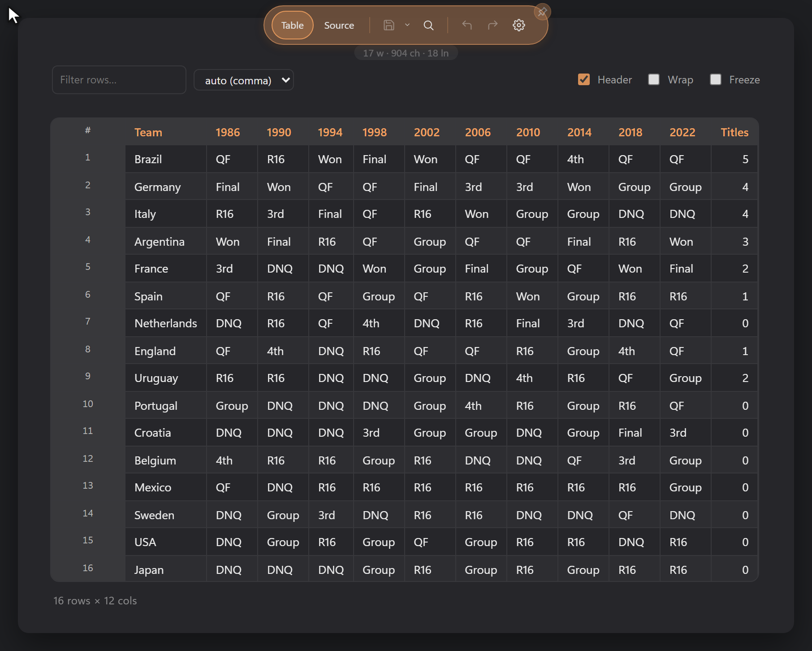The height and width of the screenshot is (651, 812).
Task: Click the word count status text
Action: pos(406,53)
